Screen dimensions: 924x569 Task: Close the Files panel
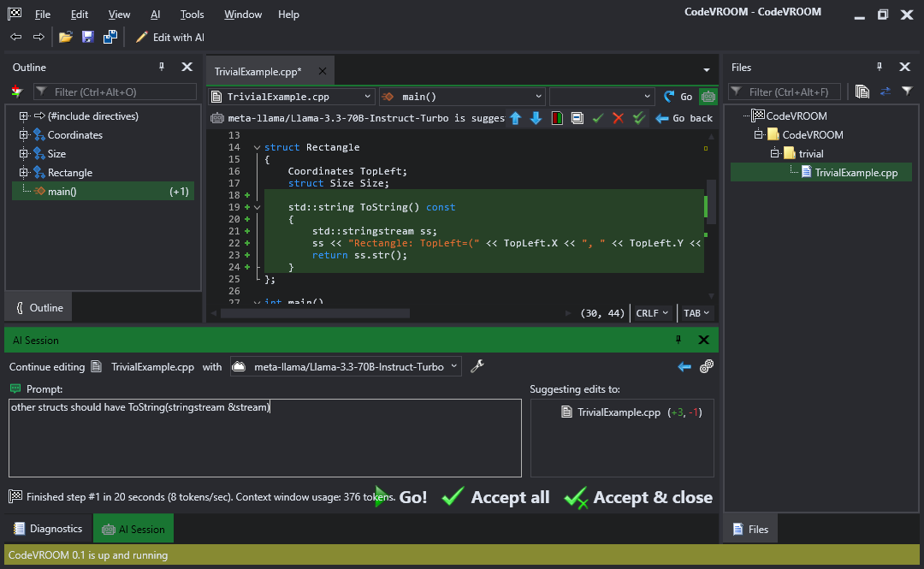click(x=904, y=67)
